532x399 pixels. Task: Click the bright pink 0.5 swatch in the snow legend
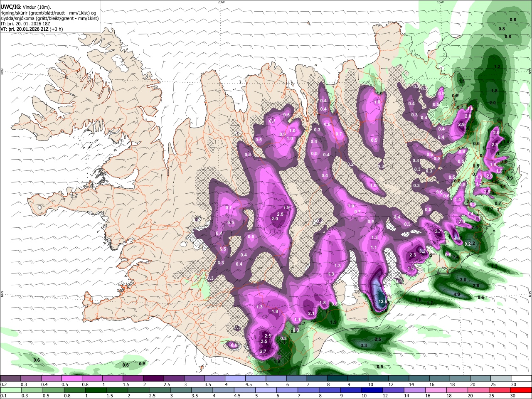(x=72, y=379)
